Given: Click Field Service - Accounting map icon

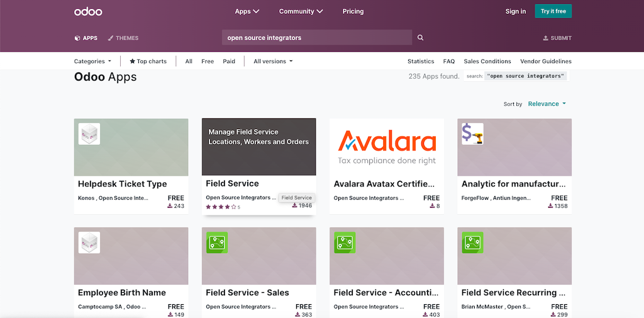Looking at the screenshot, I should (345, 242).
